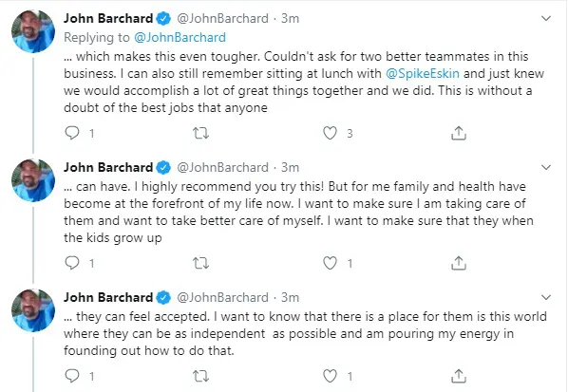
Task: Like the last tweet about being independent
Action: pyautogui.click(x=330, y=376)
